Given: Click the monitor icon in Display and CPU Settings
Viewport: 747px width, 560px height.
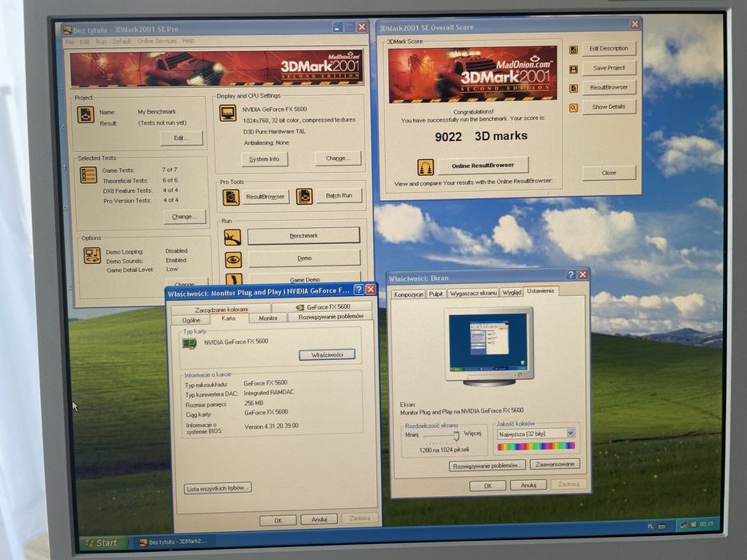Looking at the screenshot, I should (227, 113).
